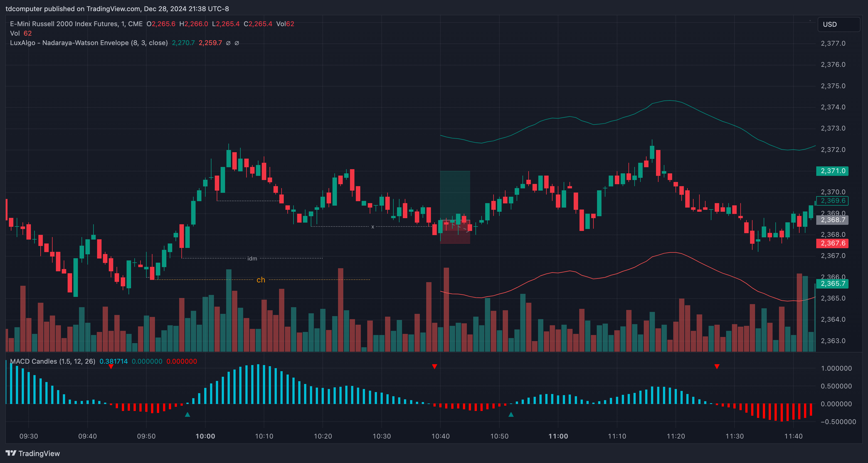Screen dimensions: 868x463
Task: Select the Vol indicator legend
Action: pos(15,33)
